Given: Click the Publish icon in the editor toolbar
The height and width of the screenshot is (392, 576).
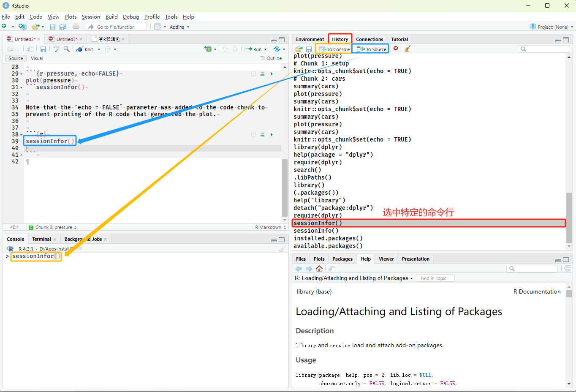Looking at the screenshot, I should point(277,49).
